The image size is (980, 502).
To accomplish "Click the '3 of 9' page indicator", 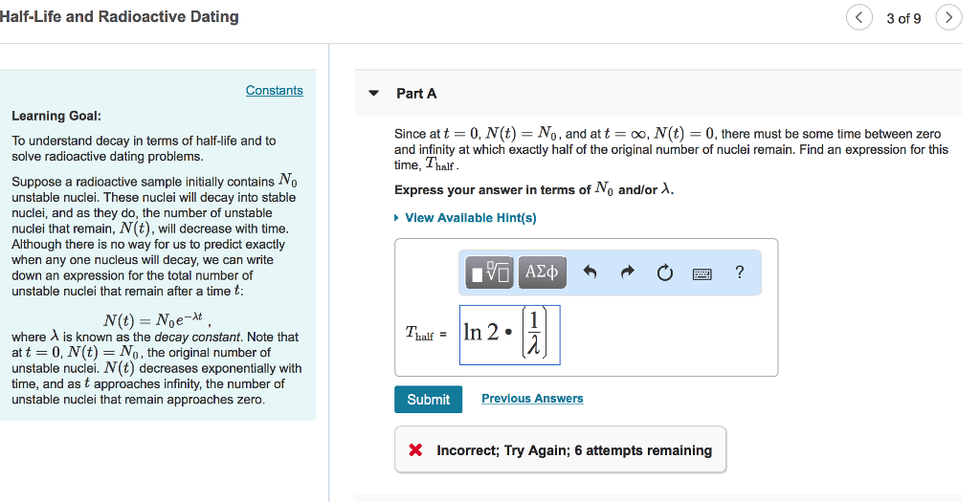I will pos(903,19).
